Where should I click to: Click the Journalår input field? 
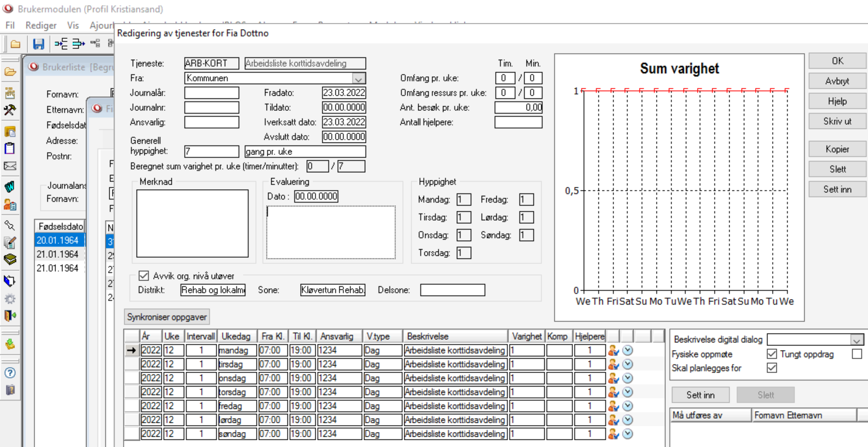[x=212, y=93]
